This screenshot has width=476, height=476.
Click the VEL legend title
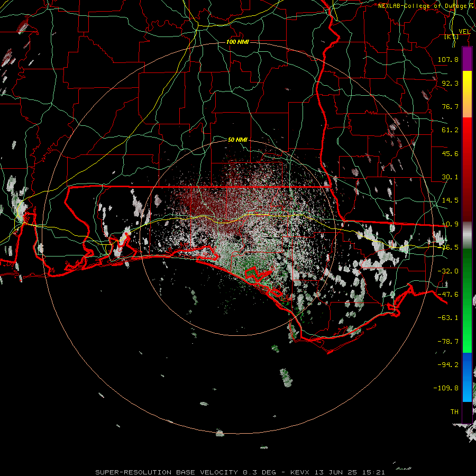[464, 32]
